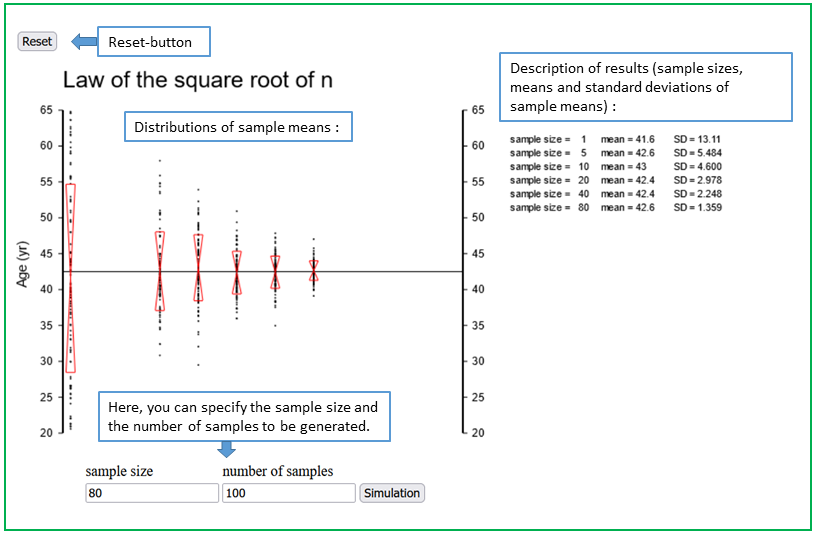This screenshot has width=813, height=534.
Task: Click the fifth red boxplot from left
Action: pos(275,272)
